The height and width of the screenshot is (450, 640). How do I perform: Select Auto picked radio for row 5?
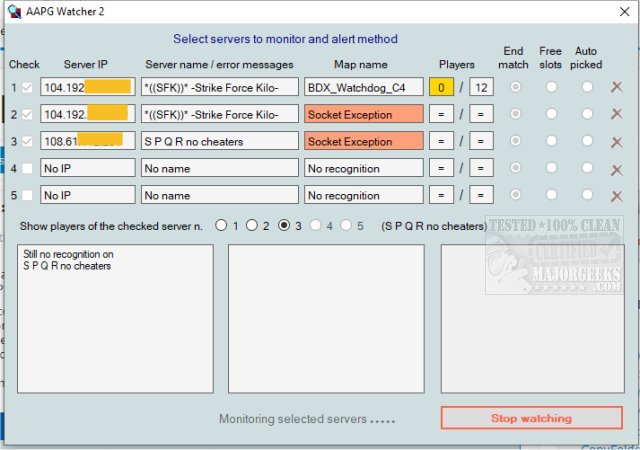pyautogui.click(x=587, y=194)
